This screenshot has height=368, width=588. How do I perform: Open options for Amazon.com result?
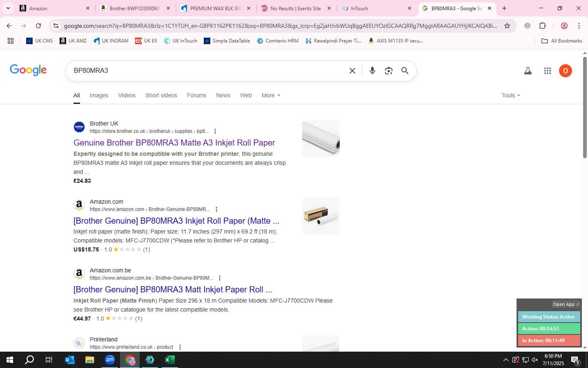pos(216,209)
